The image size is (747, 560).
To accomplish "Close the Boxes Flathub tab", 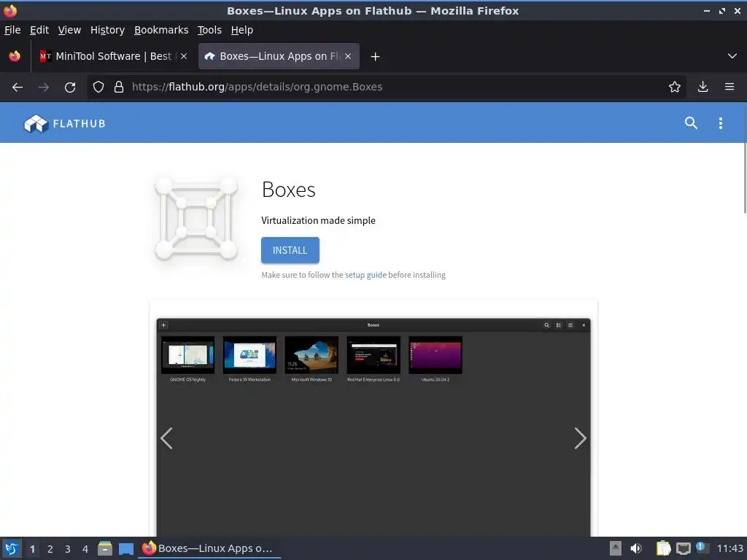I will click(348, 56).
